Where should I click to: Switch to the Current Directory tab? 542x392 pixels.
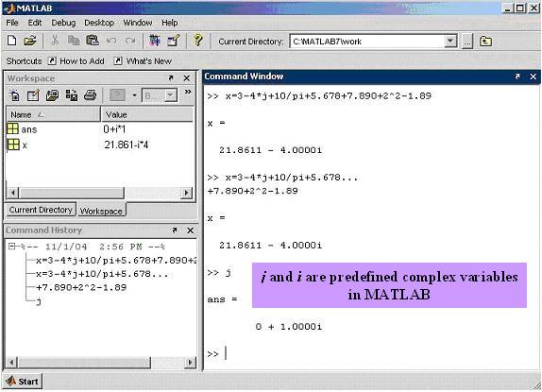41,210
